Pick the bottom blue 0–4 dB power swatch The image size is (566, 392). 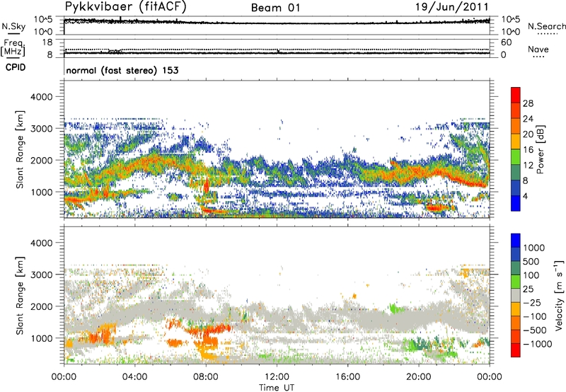pyautogui.click(x=516, y=203)
